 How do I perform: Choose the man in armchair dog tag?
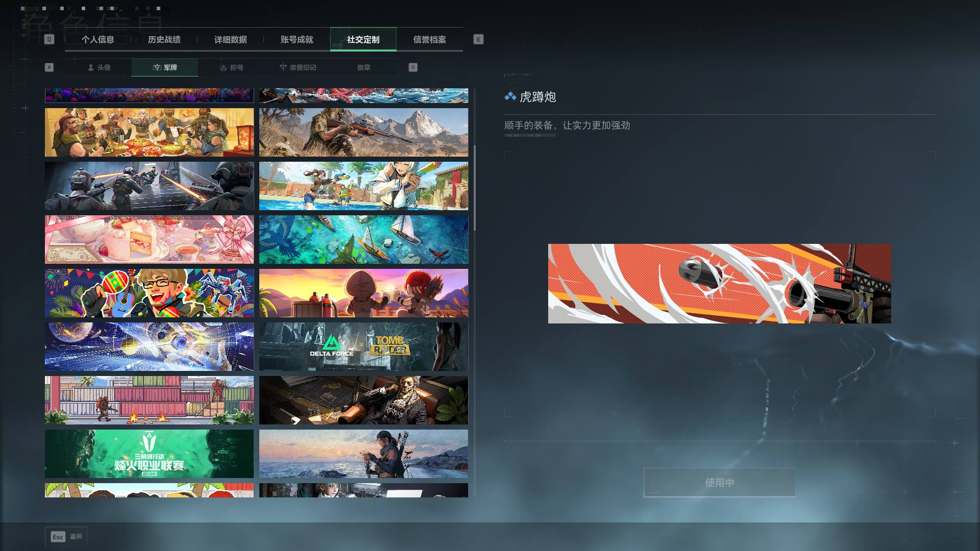[363, 400]
